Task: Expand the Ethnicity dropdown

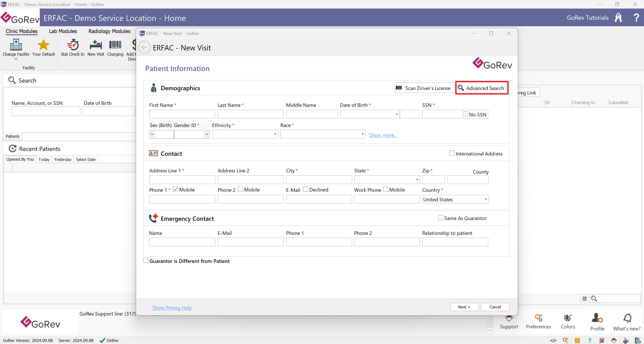Action: coord(275,134)
